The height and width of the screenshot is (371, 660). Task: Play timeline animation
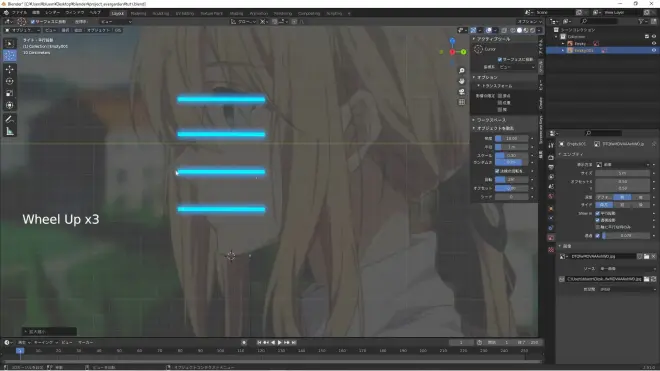[279, 342]
